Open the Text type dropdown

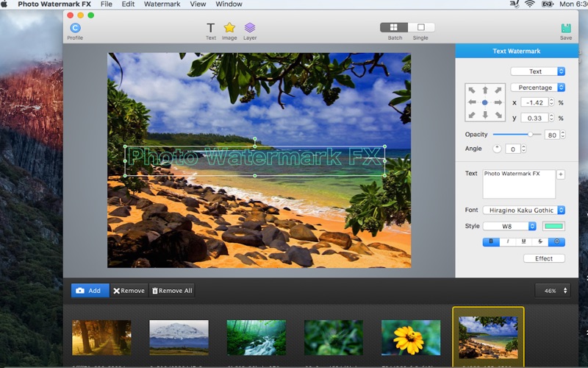point(538,71)
